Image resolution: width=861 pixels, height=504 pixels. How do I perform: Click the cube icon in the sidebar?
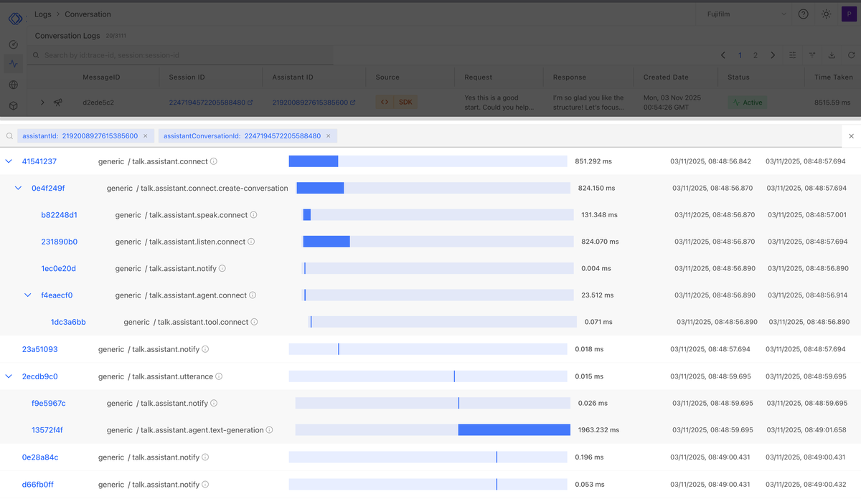[13, 105]
